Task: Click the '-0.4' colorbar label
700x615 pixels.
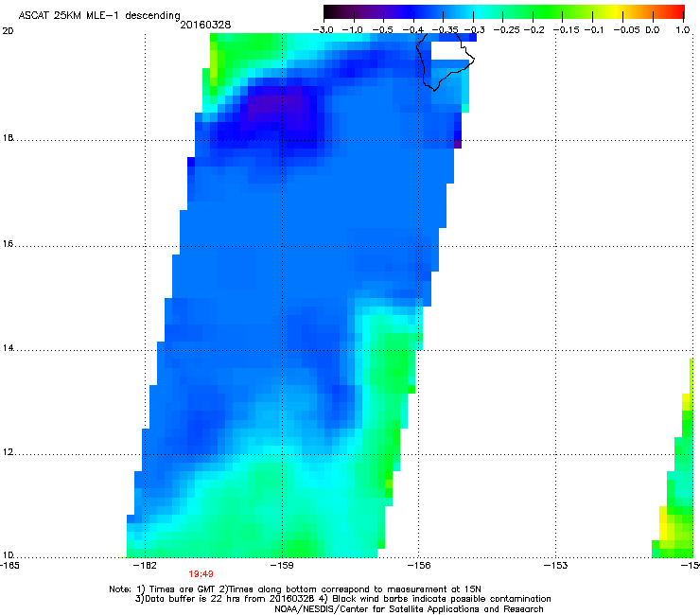Action: click(x=413, y=30)
